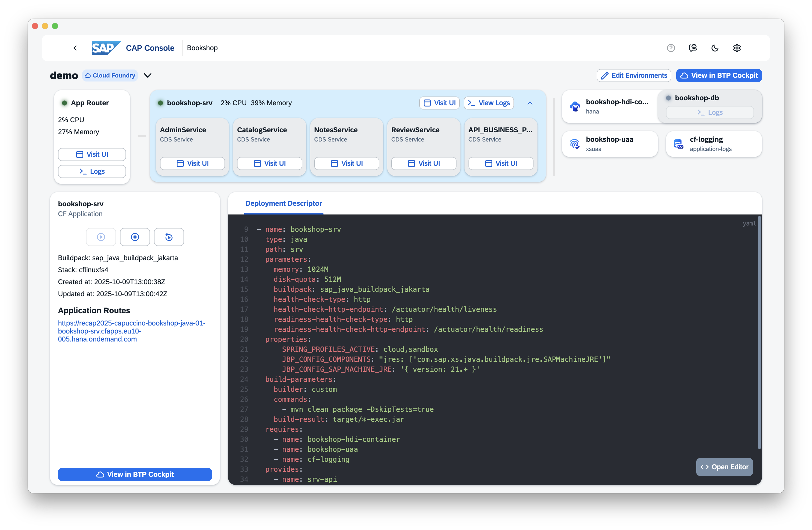Image resolution: width=812 pixels, height=530 pixels.
Task: Stop the bookshop-srv application
Action: coord(135,237)
